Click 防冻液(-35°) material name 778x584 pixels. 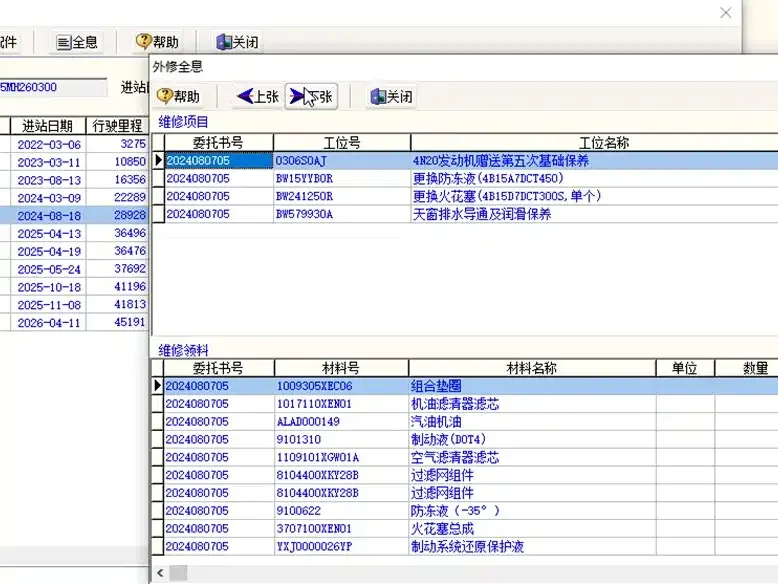pos(454,511)
